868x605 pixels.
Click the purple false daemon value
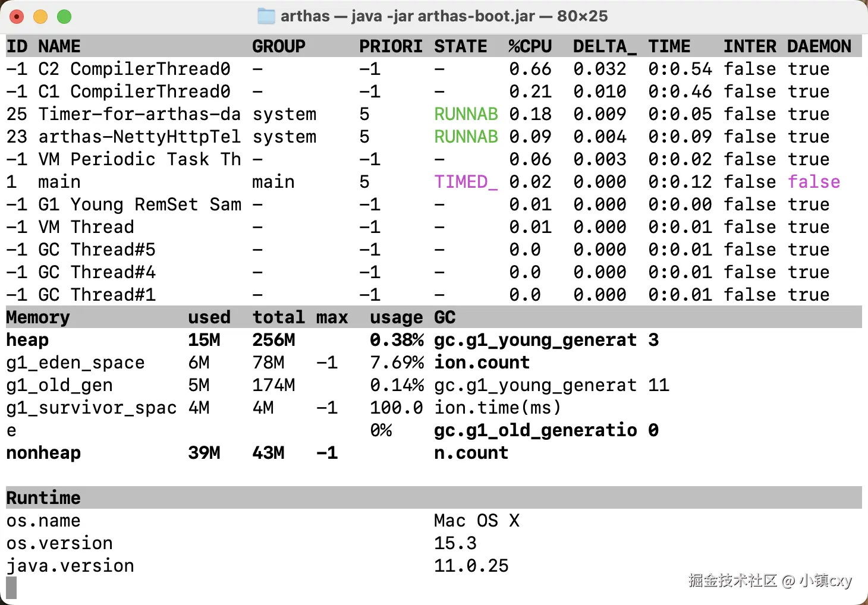(814, 182)
